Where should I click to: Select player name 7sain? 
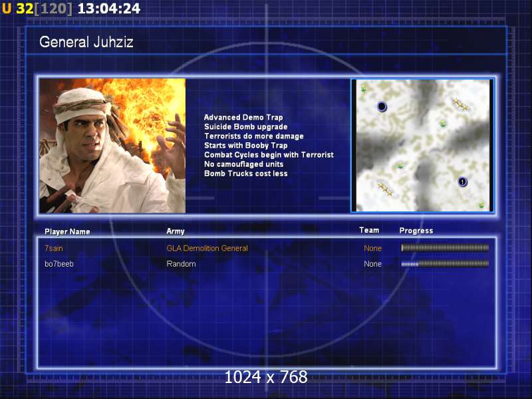tap(54, 248)
